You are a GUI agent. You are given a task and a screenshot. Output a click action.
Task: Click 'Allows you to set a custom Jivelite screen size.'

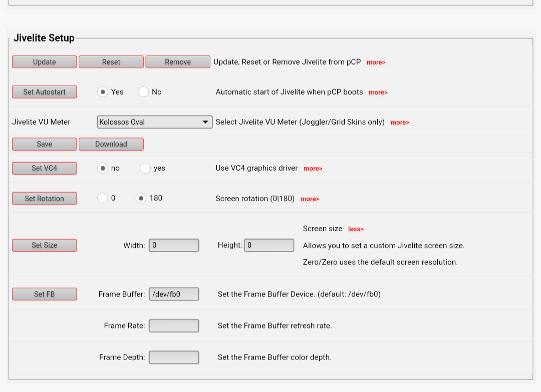(x=384, y=245)
